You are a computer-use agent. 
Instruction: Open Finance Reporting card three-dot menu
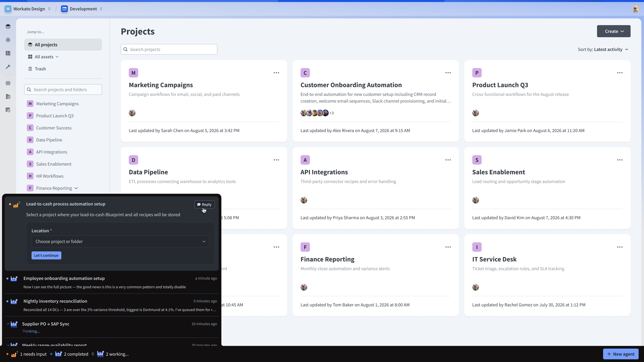coord(448,247)
